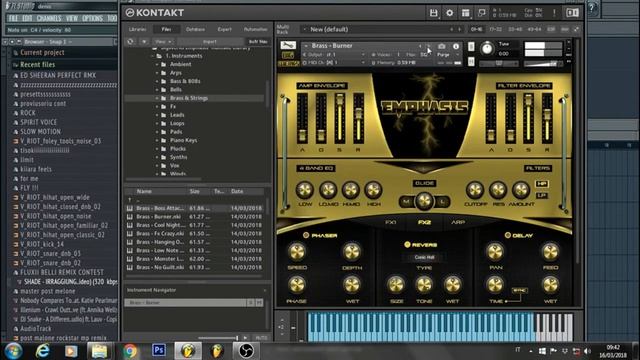Switch Kontakt to minimized view icon
640x360 pixels.
pyautogui.click(x=482, y=13)
